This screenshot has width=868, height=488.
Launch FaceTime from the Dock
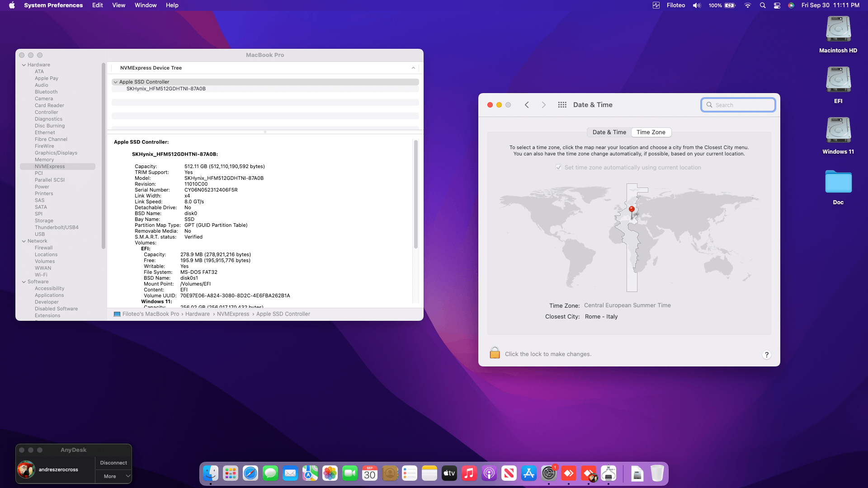(350, 473)
